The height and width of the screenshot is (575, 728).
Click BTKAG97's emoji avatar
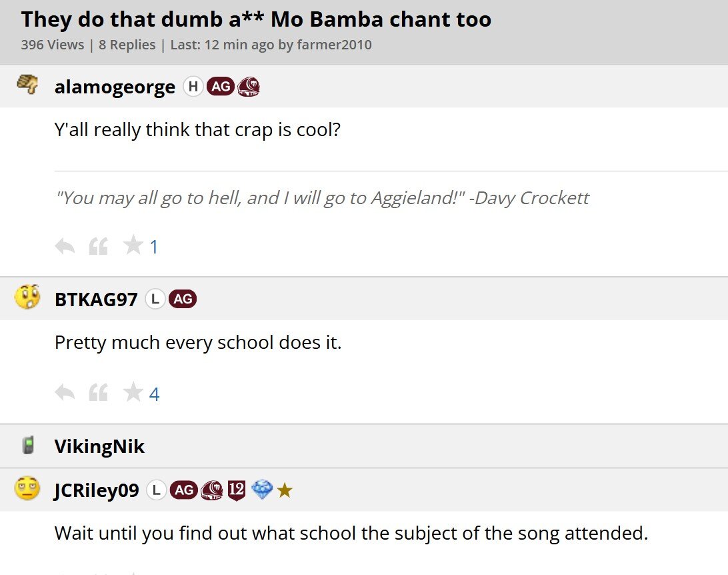(x=27, y=298)
